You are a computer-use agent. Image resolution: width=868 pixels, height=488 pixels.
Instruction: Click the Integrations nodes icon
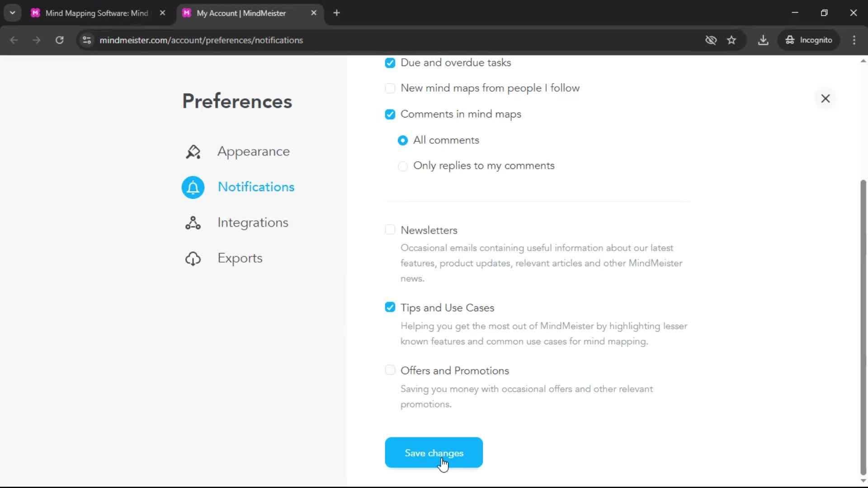coord(193,223)
